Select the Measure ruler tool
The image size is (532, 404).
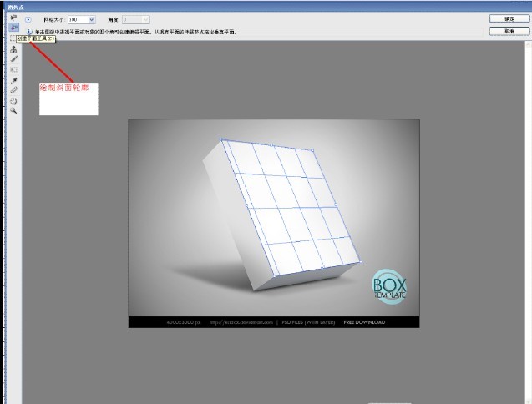click(13, 90)
